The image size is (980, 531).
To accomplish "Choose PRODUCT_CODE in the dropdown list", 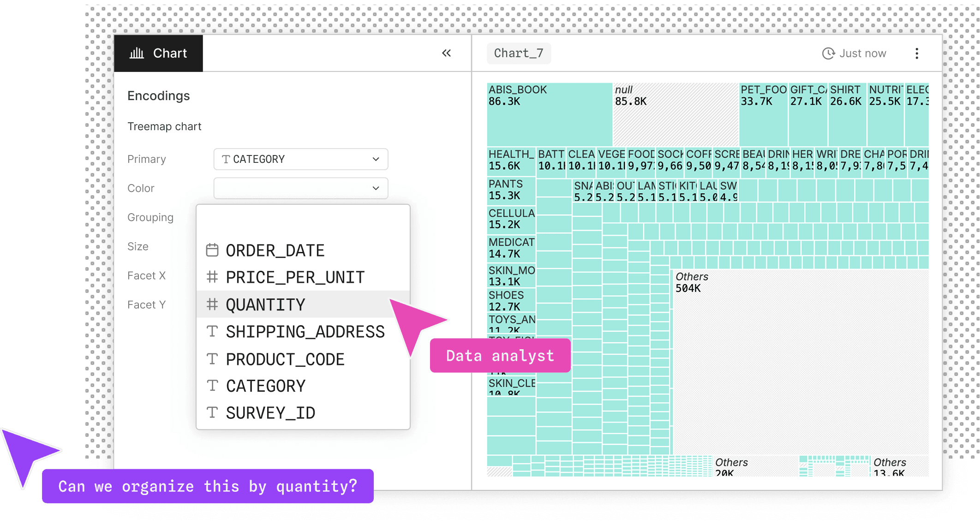I will point(285,359).
